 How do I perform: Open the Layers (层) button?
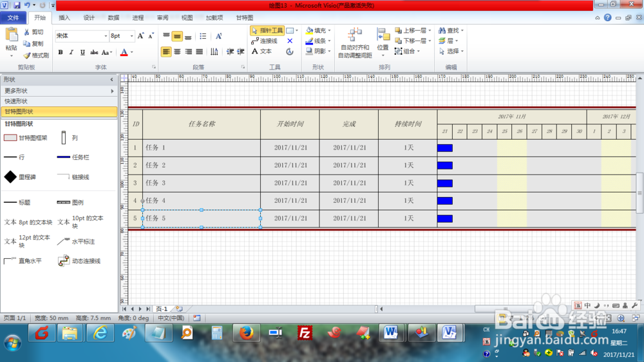448,41
